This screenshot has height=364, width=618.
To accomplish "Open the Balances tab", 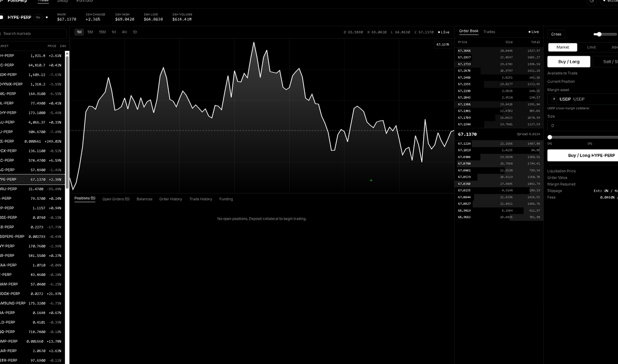I will pos(144,199).
